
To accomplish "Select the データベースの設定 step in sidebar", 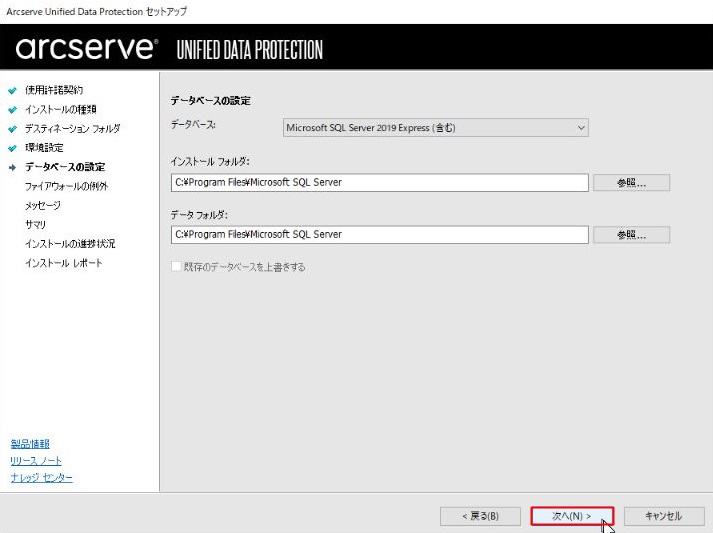I will pos(65,167).
